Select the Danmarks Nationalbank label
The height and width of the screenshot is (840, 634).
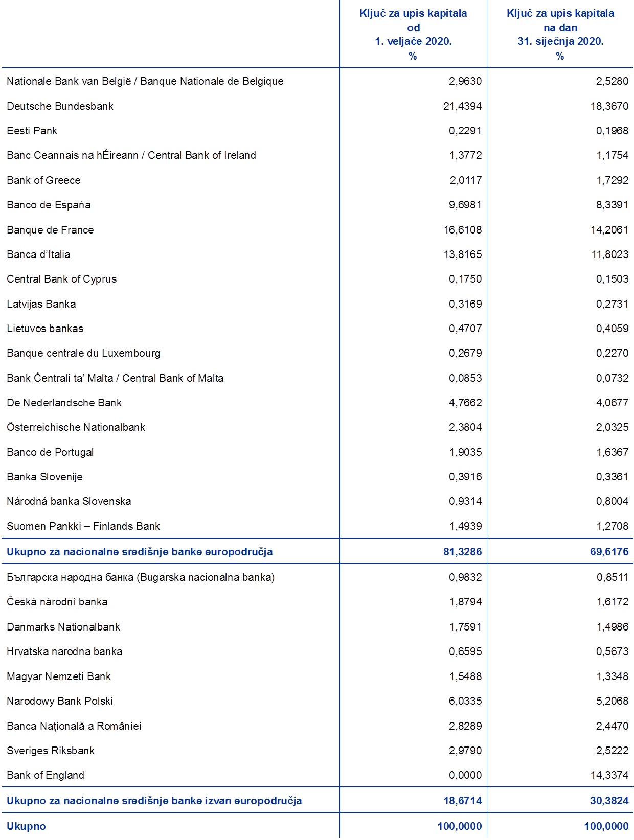tap(63, 627)
